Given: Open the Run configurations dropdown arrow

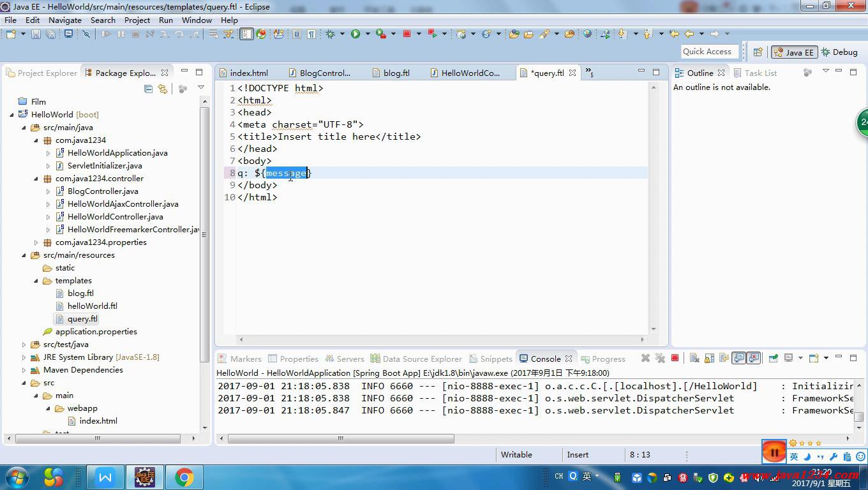Looking at the screenshot, I should pos(368,34).
